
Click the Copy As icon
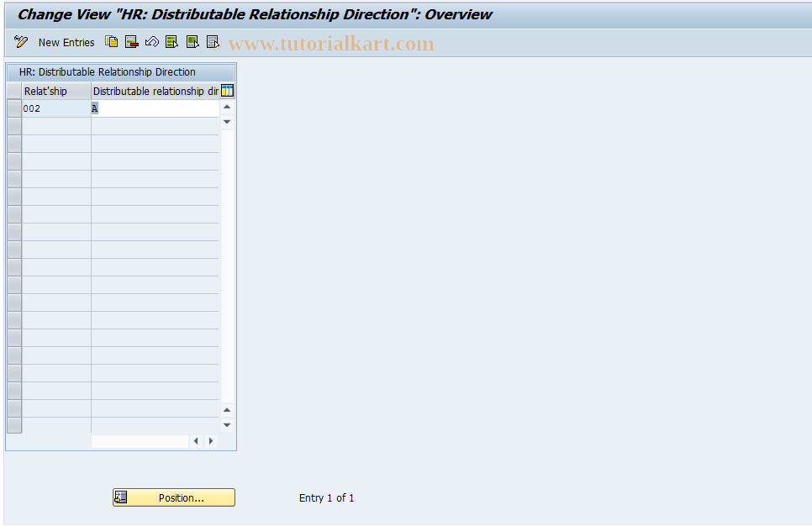point(111,42)
